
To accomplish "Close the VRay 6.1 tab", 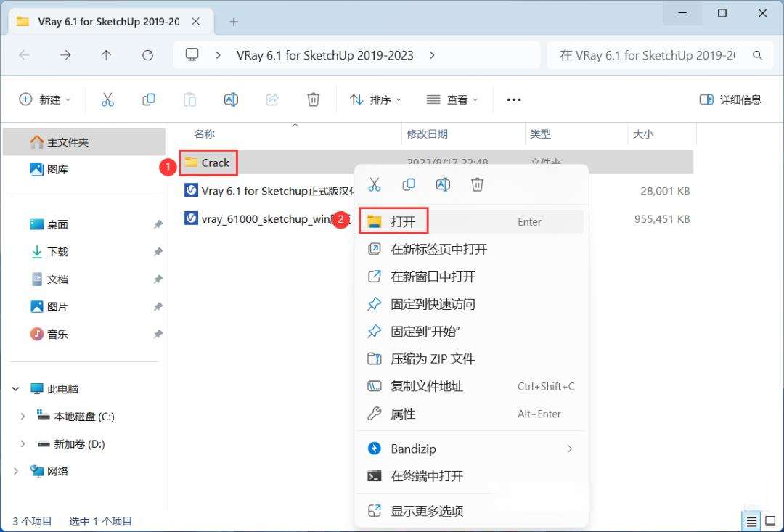I will pyautogui.click(x=195, y=22).
